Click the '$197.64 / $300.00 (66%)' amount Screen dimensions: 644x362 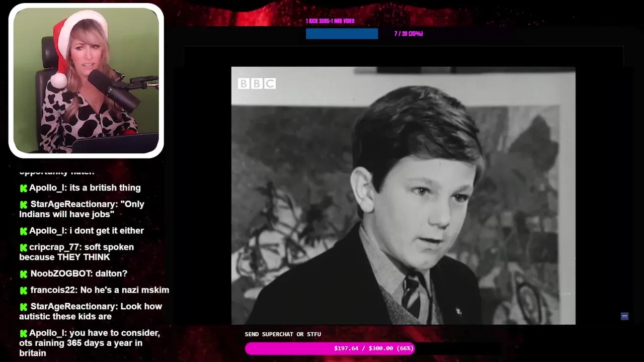pos(374,348)
